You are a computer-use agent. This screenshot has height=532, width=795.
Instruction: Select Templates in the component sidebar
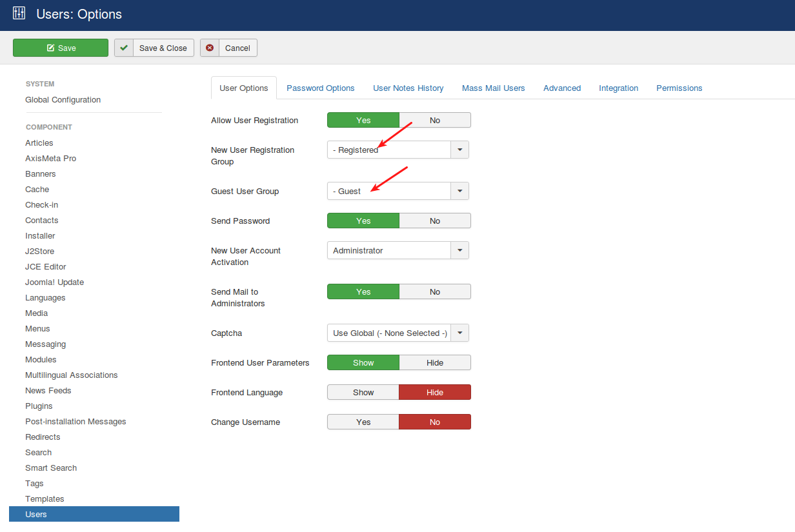click(45, 498)
